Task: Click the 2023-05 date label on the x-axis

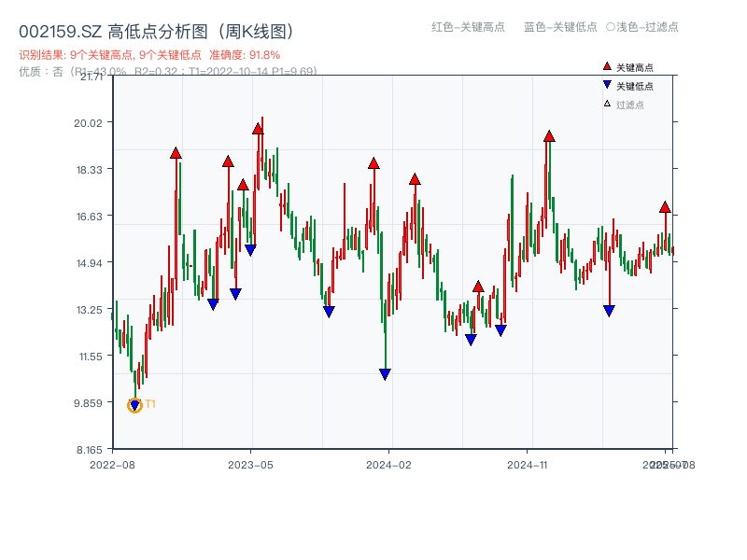Action: tap(250, 464)
